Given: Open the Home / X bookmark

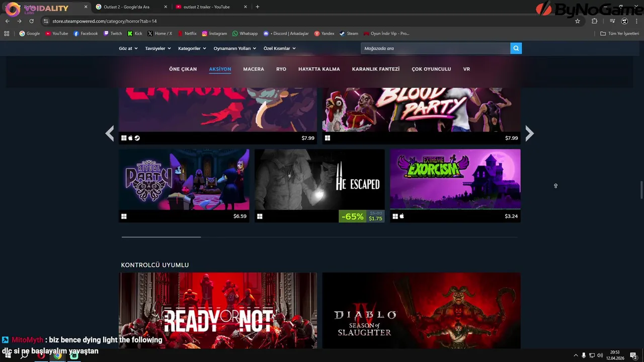Looking at the screenshot, I should pos(159,34).
